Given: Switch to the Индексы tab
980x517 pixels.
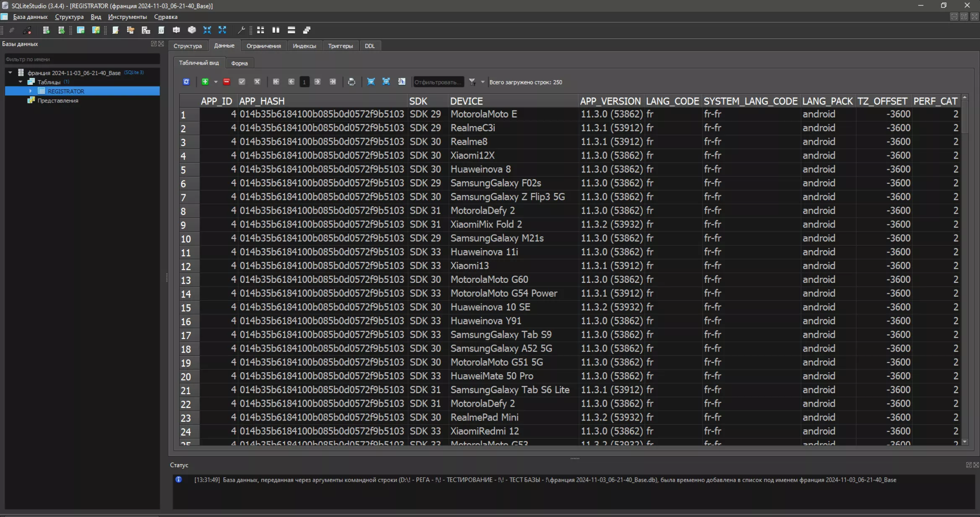Looking at the screenshot, I should [x=304, y=46].
